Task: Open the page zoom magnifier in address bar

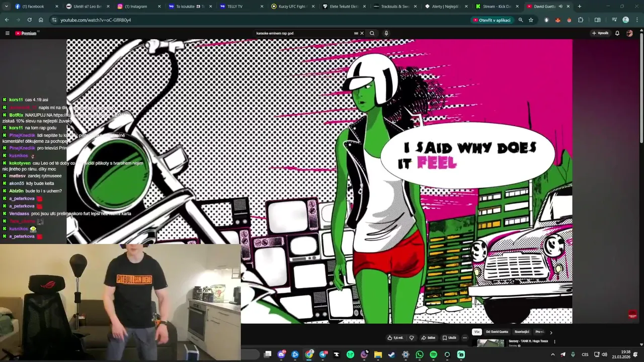Action: [521, 20]
